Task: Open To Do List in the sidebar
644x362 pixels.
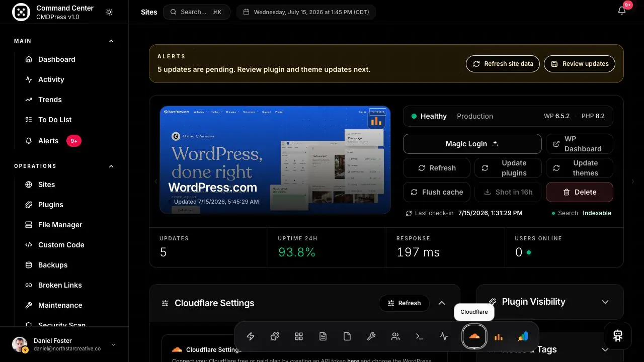Action: 55,120
